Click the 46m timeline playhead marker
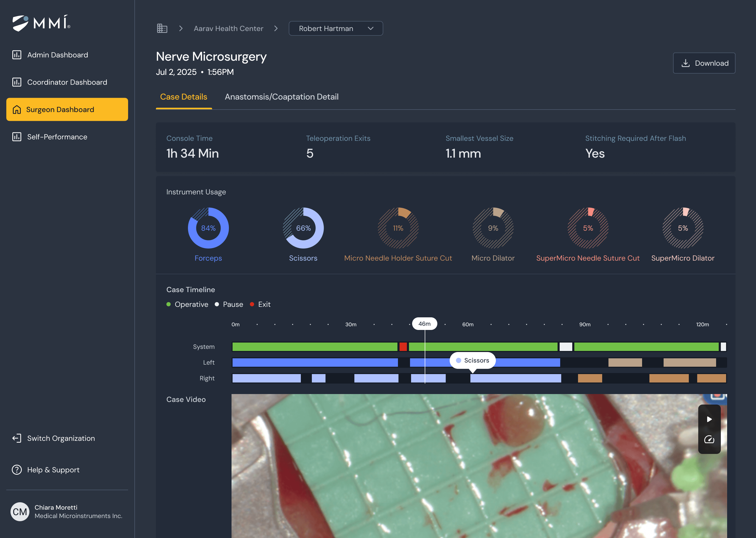The width and height of the screenshot is (756, 538). pos(424,324)
